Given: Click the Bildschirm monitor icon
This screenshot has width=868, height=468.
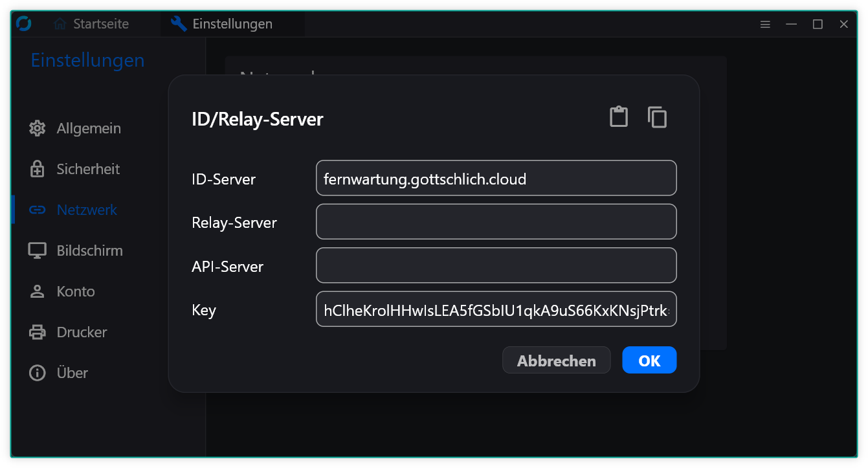Looking at the screenshot, I should coord(38,251).
